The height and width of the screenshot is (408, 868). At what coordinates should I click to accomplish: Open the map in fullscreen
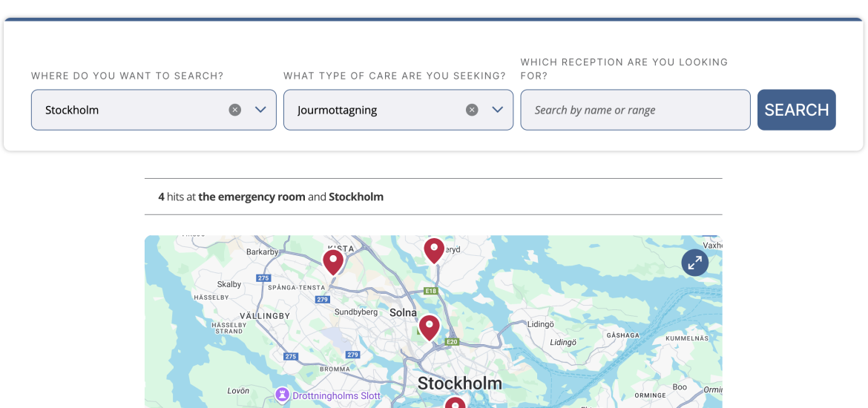pyautogui.click(x=694, y=263)
